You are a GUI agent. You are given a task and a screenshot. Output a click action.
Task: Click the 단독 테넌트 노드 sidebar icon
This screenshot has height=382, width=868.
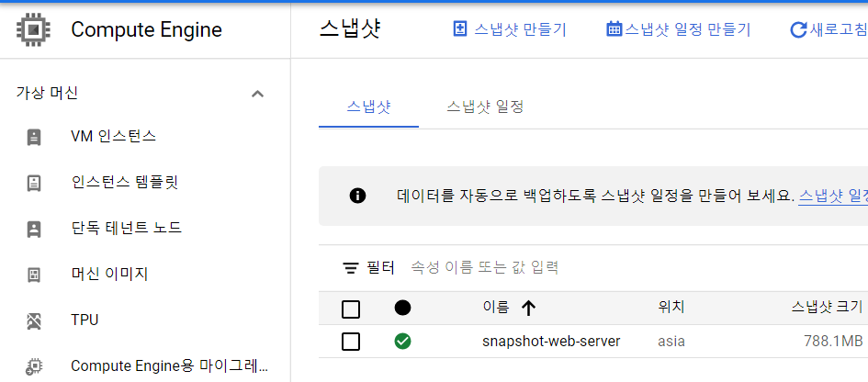click(x=34, y=230)
